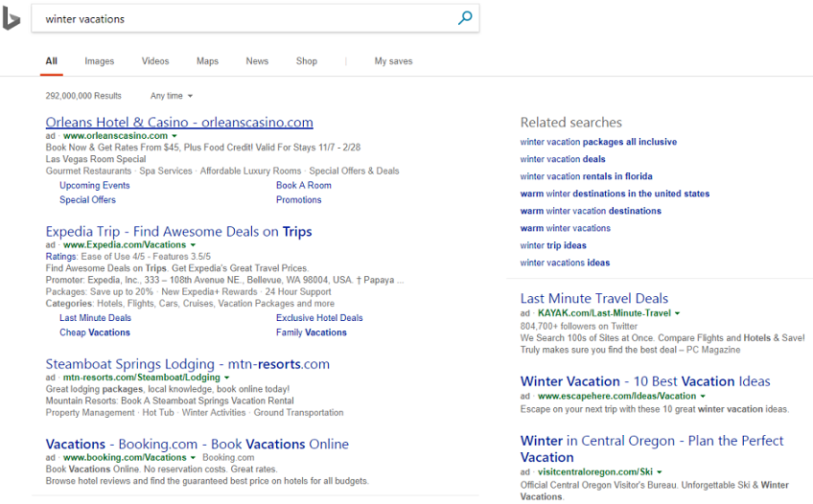This screenshot has width=813, height=504.
Task: Open Last Minute Travel Deals ad title
Action: (594, 298)
